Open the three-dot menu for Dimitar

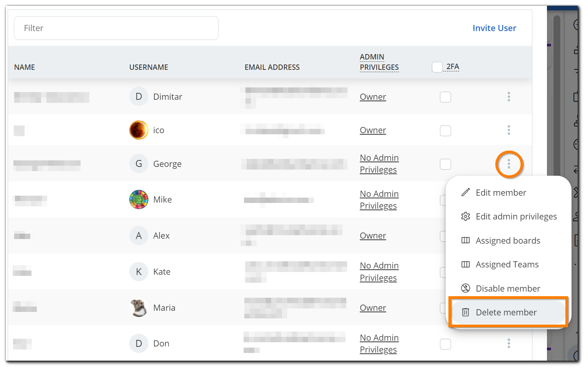click(509, 97)
